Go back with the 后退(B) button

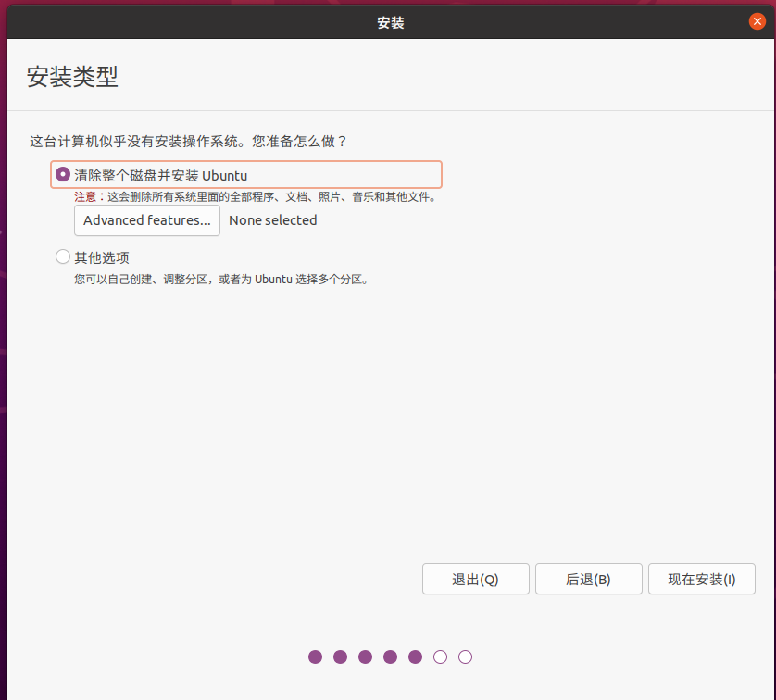pos(588,579)
